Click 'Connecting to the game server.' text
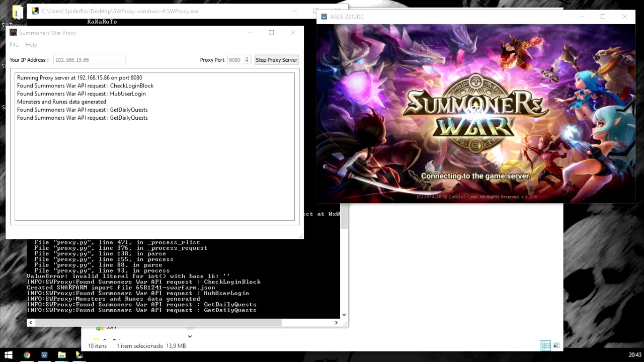Image resolution: width=644 pixels, height=362 pixels. point(475,176)
